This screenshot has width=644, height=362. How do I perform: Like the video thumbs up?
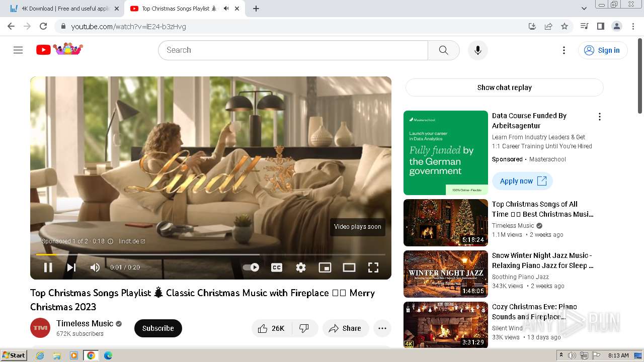[x=271, y=328]
